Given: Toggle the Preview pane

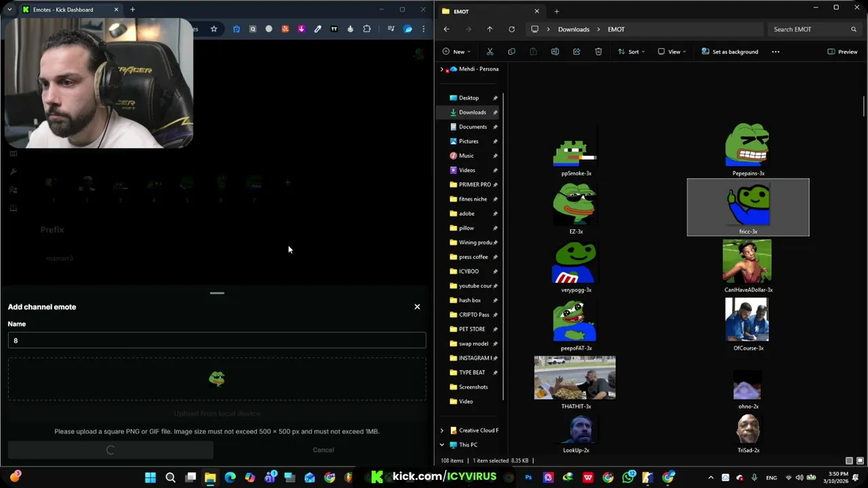Looking at the screenshot, I should pyautogui.click(x=842, y=52).
